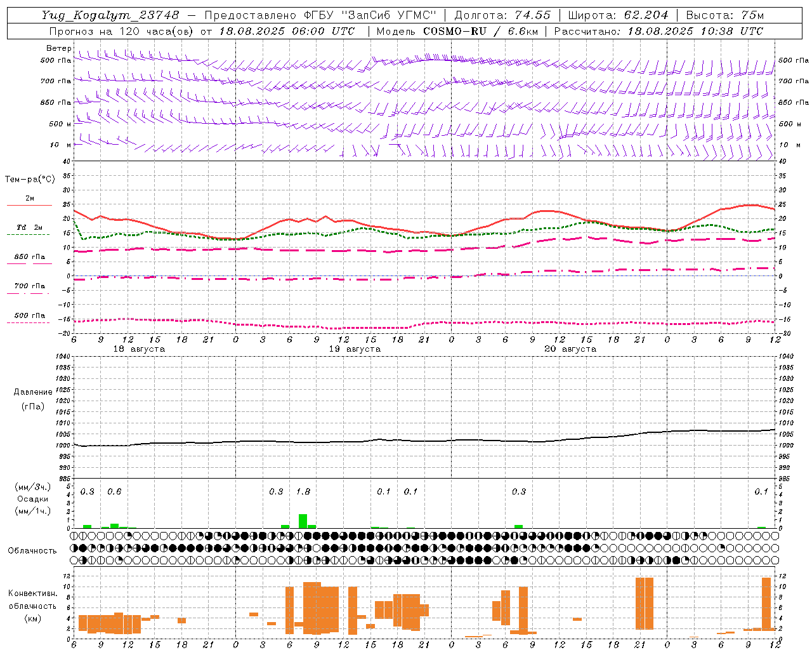The height and width of the screenshot is (650, 812).
Task: Click the Давление pressure panel label
Action: point(33,392)
